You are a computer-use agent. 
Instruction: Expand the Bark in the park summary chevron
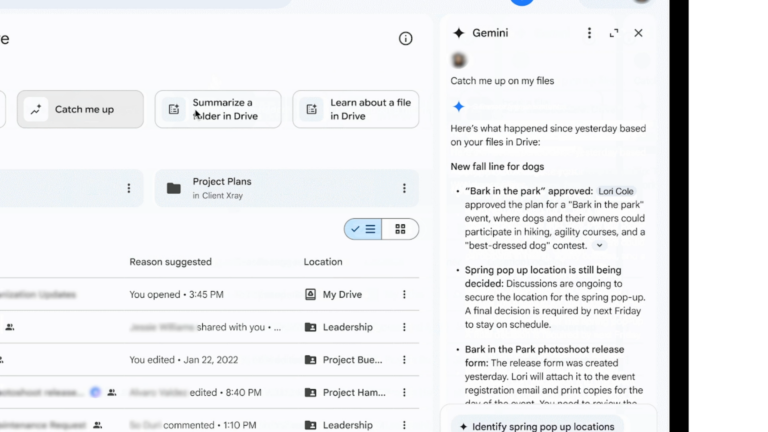pos(600,245)
